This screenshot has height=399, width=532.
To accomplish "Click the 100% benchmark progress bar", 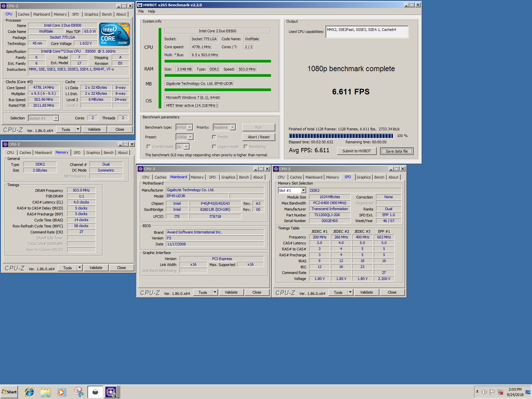I will 341,136.
